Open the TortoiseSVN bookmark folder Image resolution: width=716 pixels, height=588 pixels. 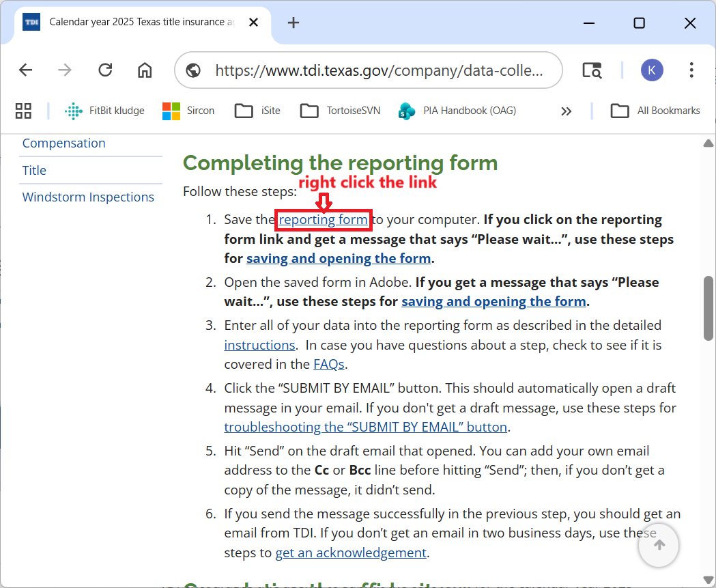click(x=340, y=111)
